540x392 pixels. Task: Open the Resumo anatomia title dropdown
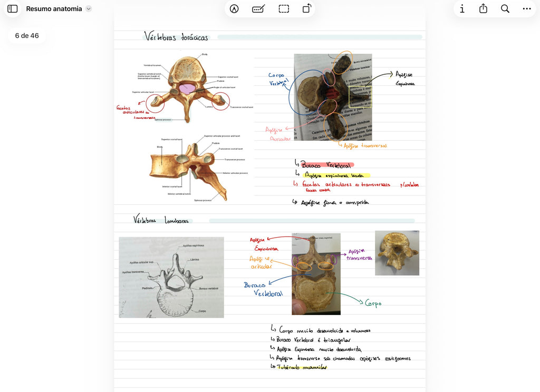click(89, 8)
